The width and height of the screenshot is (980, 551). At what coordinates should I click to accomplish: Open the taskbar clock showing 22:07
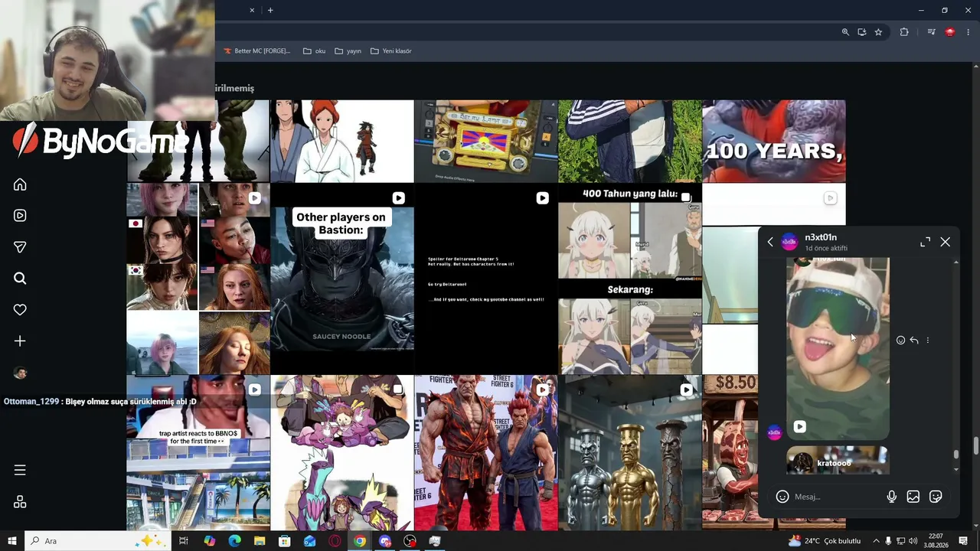coord(936,541)
